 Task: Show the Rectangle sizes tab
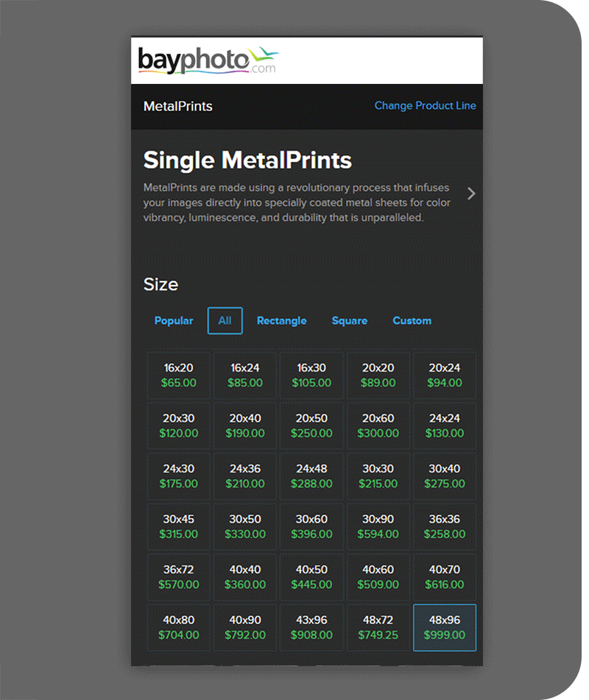tap(281, 320)
